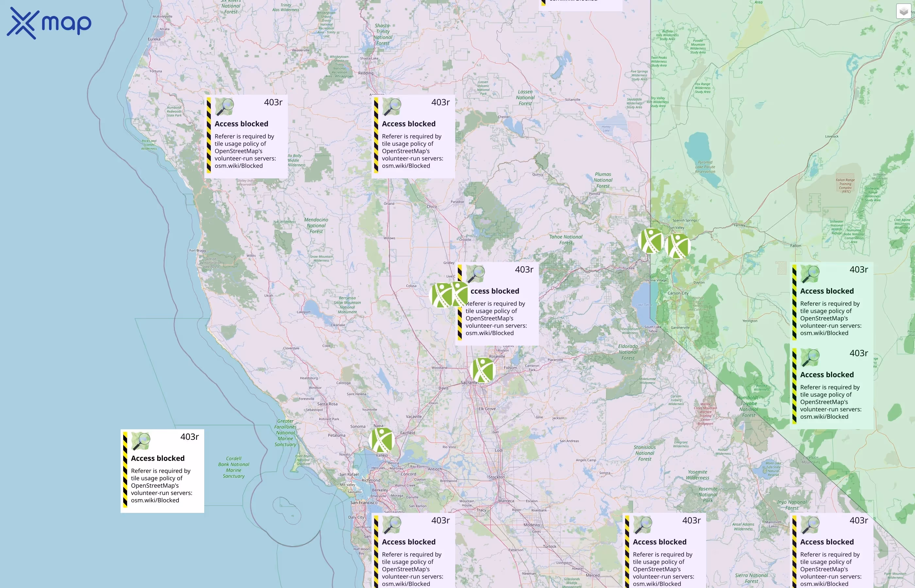Select the left green marker near Colusa

tap(442, 295)
